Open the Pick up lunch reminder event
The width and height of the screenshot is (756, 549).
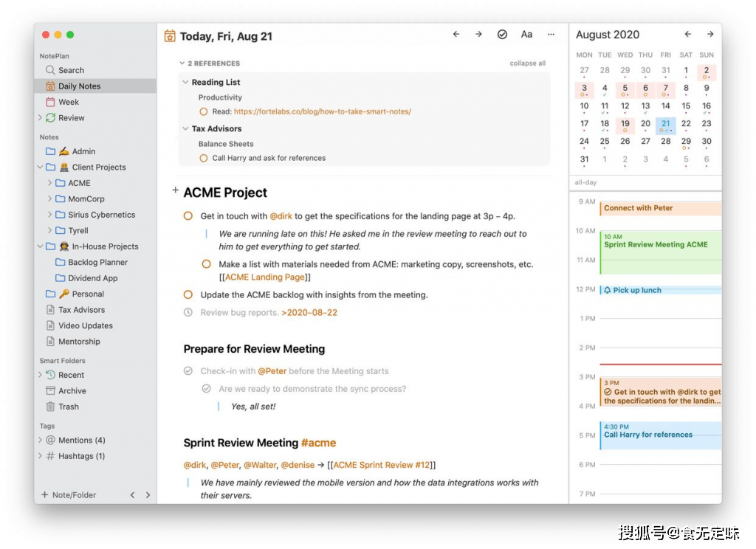point(661,290)
